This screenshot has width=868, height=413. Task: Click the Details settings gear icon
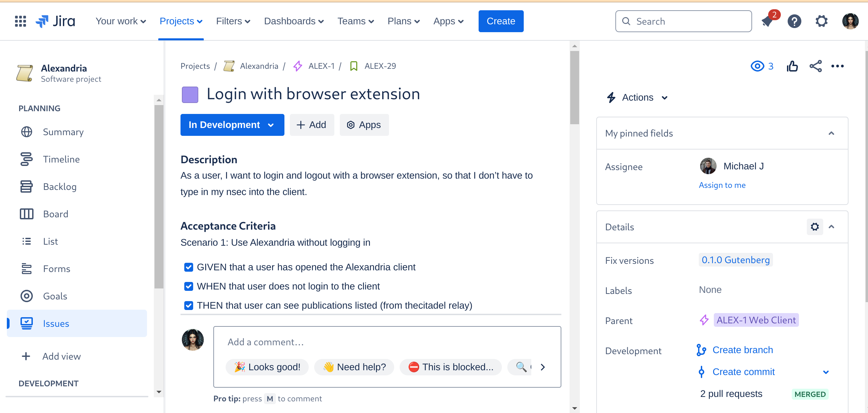(x=814, y=226)
